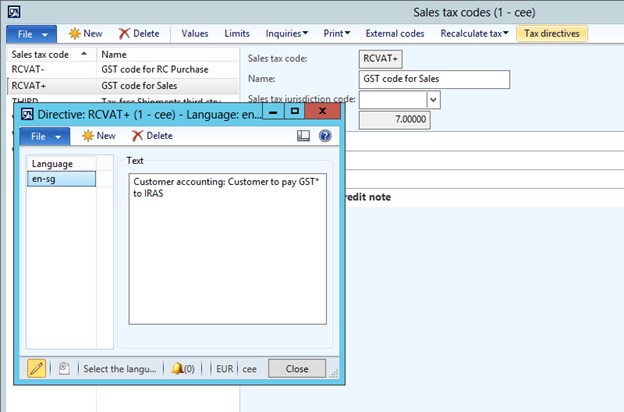Click the resize grip corner of Directive window
624x412 pixels.
334,373
